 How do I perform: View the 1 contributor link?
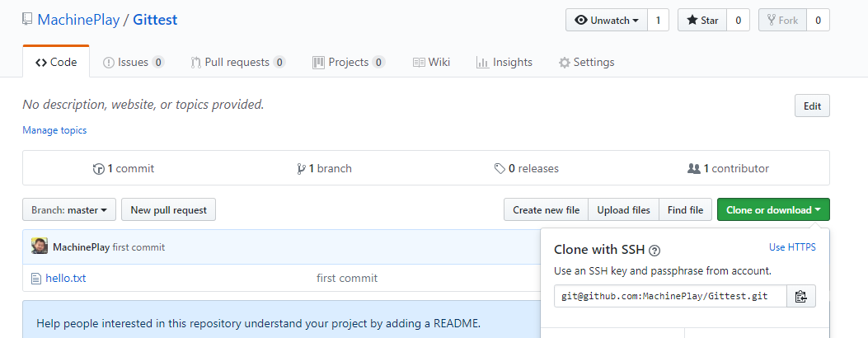coord(728,168)
